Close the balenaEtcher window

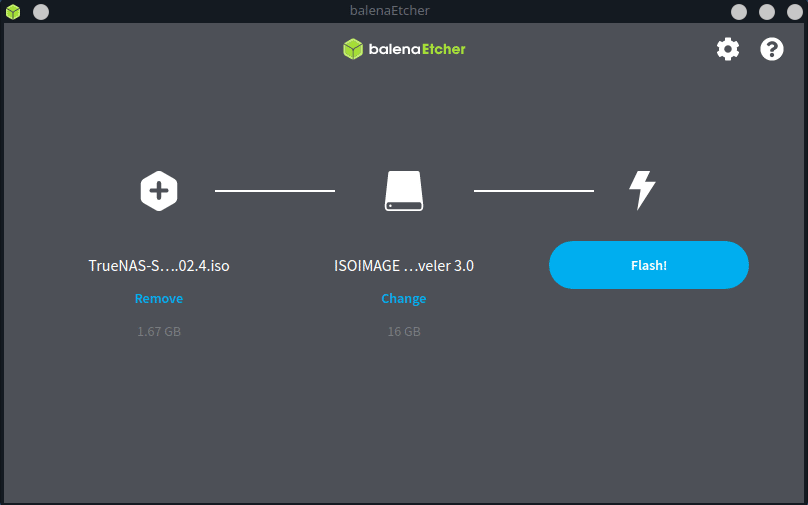795,12
